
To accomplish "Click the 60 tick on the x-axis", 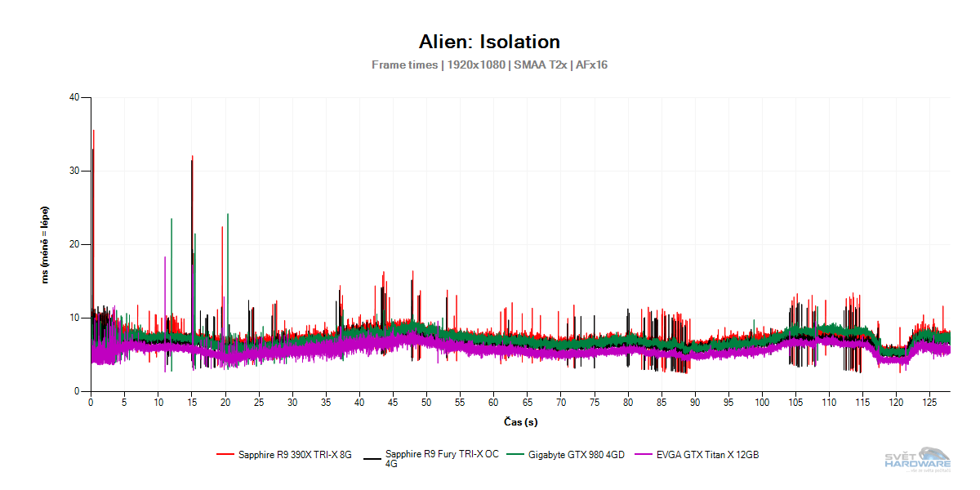I will [x=493, y=403].
